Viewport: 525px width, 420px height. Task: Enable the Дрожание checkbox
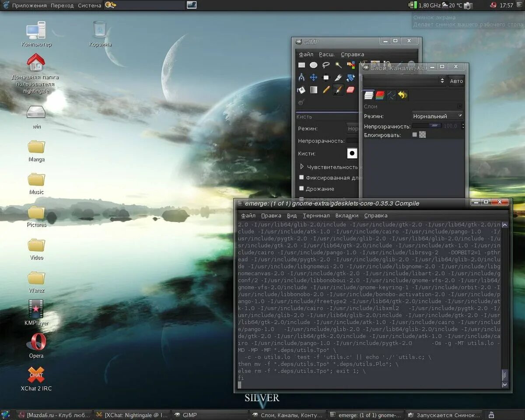[301, 189]
